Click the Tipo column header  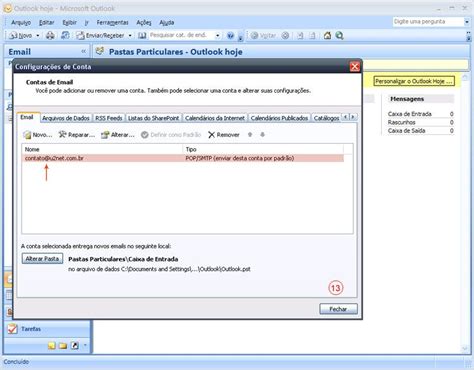[263, 149]
